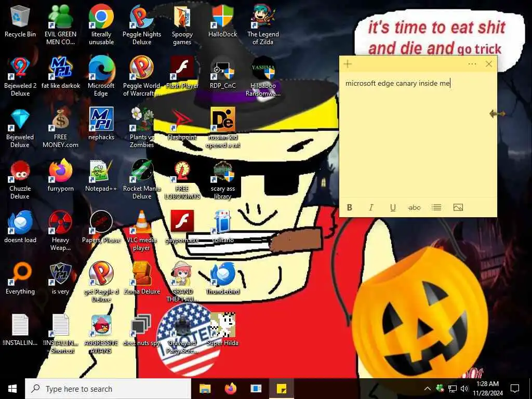This screenshot has width=532, height=399.
Task: Open the solitario shortcut
Action: pyautogui.click(x=222, y=227)
